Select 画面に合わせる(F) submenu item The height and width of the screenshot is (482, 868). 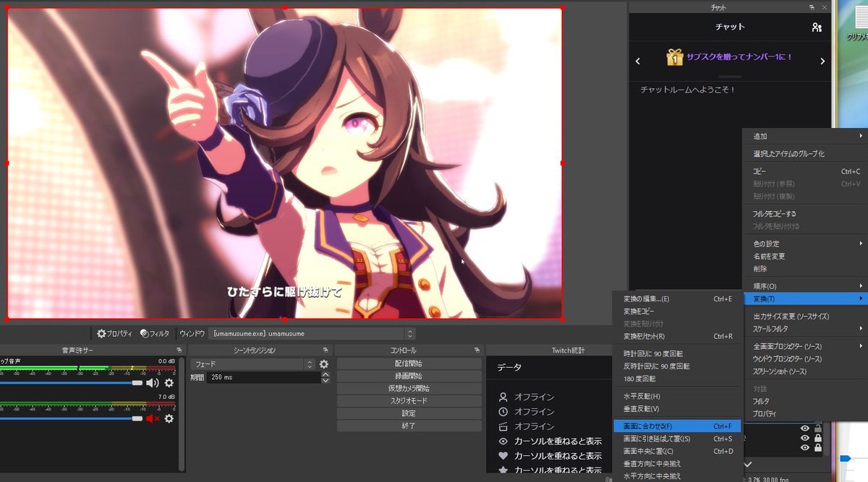677,426
